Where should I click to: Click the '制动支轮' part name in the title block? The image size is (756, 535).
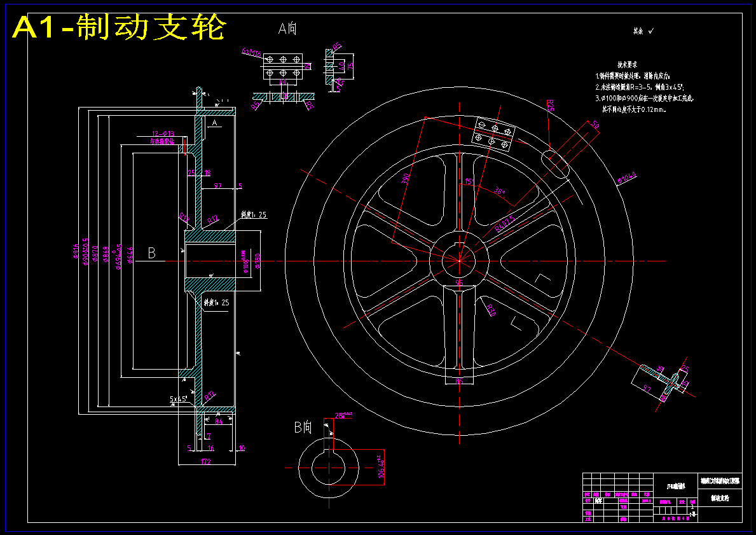[720, 498]
